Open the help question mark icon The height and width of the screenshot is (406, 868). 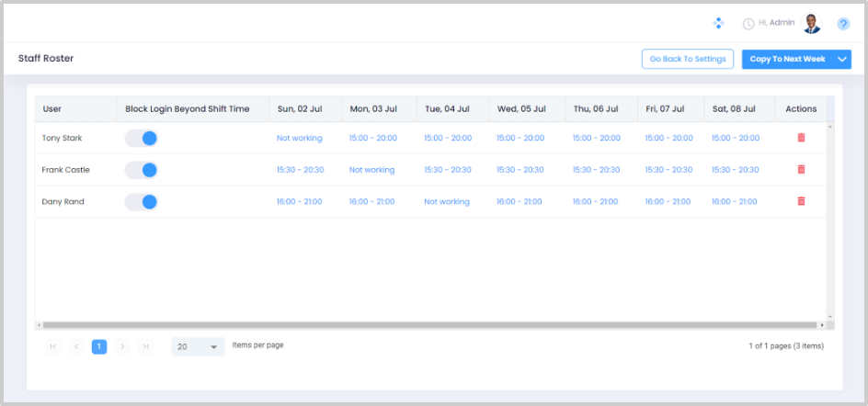point(842,24)
